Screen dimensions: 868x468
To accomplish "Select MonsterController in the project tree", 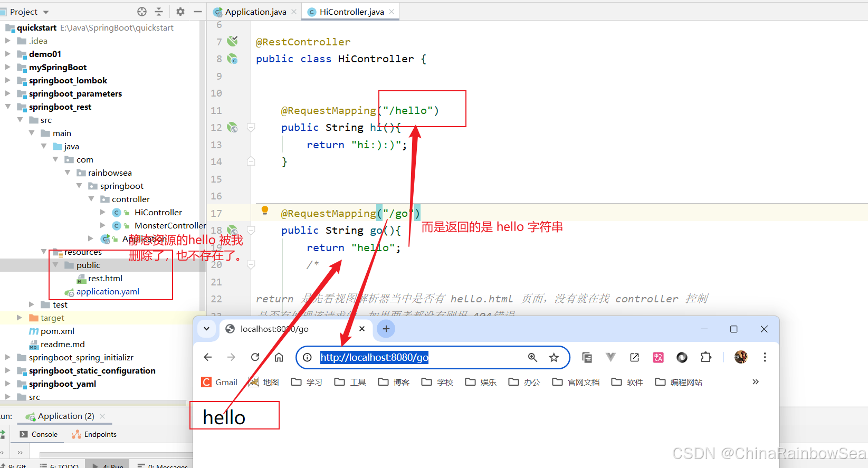I will tap(170, 225).
